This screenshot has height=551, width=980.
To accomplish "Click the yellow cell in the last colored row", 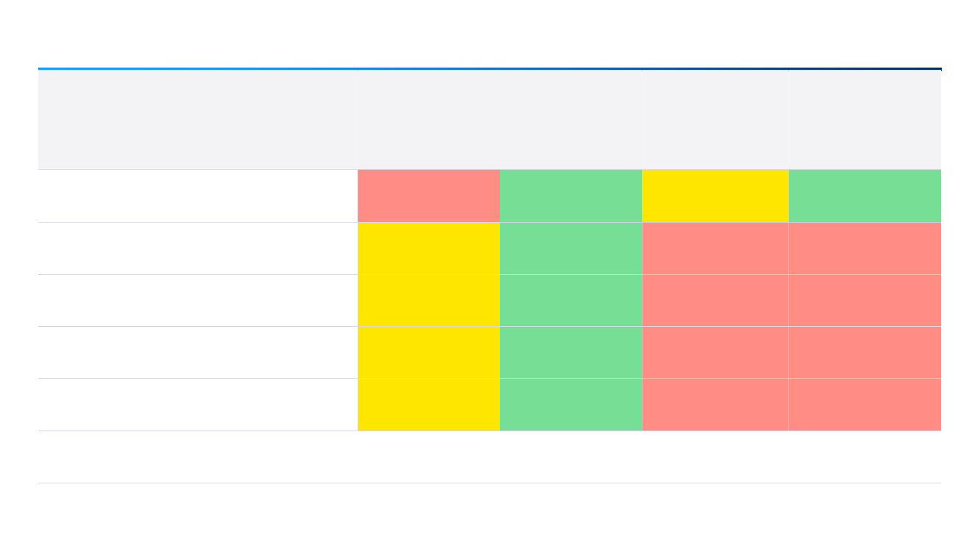I will point(429,405).
